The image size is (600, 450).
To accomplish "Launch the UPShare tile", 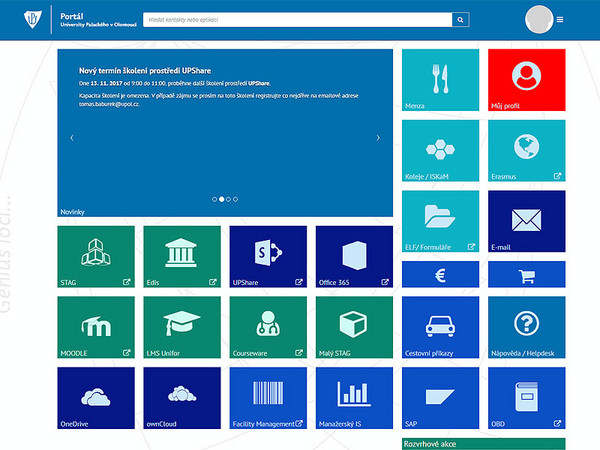I will pyautogui.click(x=268, y=257).
